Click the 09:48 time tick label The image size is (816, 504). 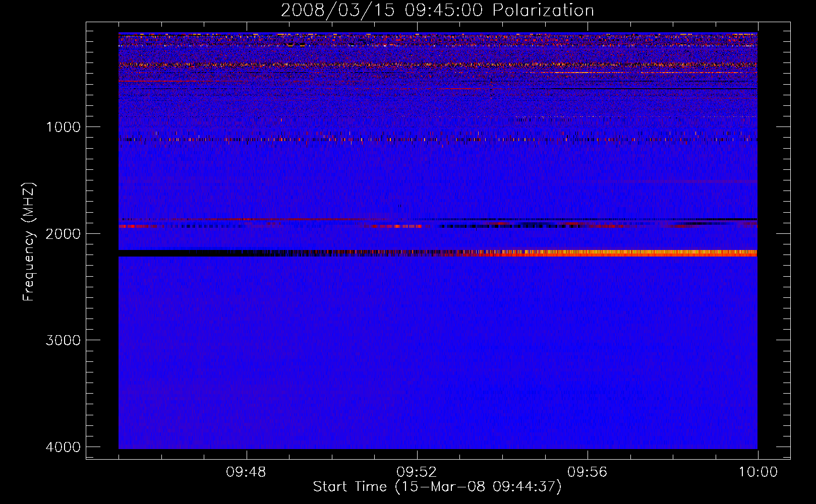pyautogui.click(x=246, y=472)
